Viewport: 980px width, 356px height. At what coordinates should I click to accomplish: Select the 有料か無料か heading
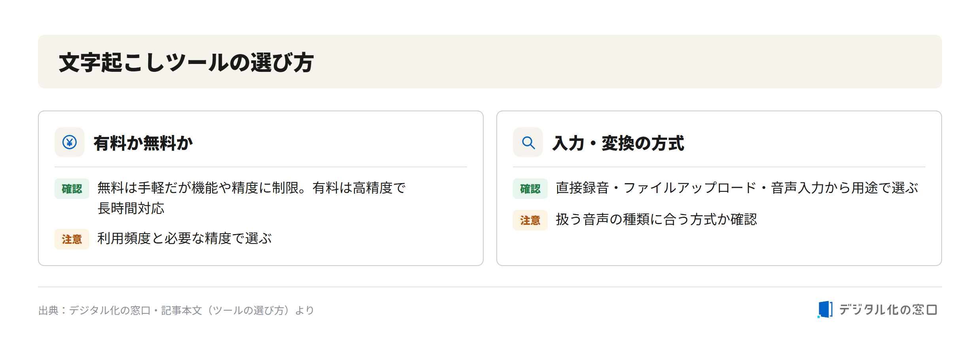coord(143,143)
